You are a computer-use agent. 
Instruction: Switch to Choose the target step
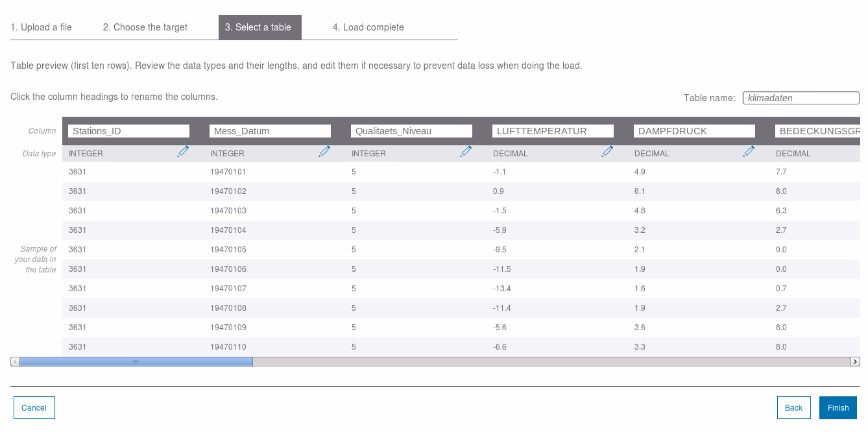coord(145,27)
